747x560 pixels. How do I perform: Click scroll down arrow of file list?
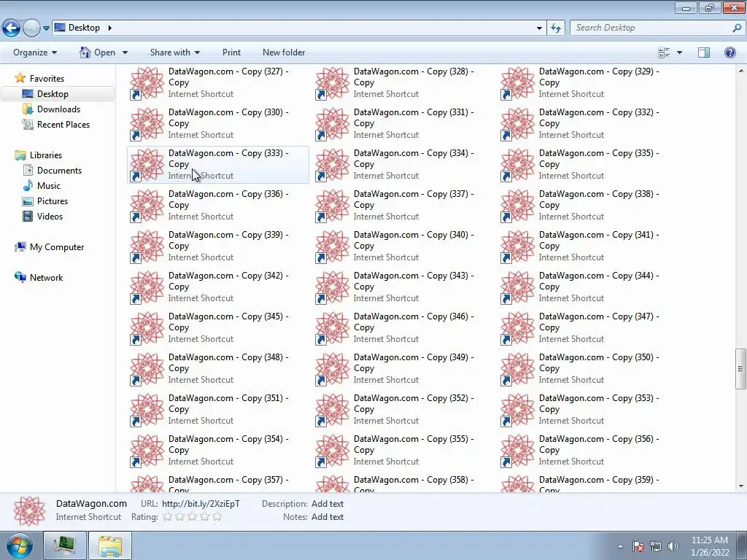741,486
